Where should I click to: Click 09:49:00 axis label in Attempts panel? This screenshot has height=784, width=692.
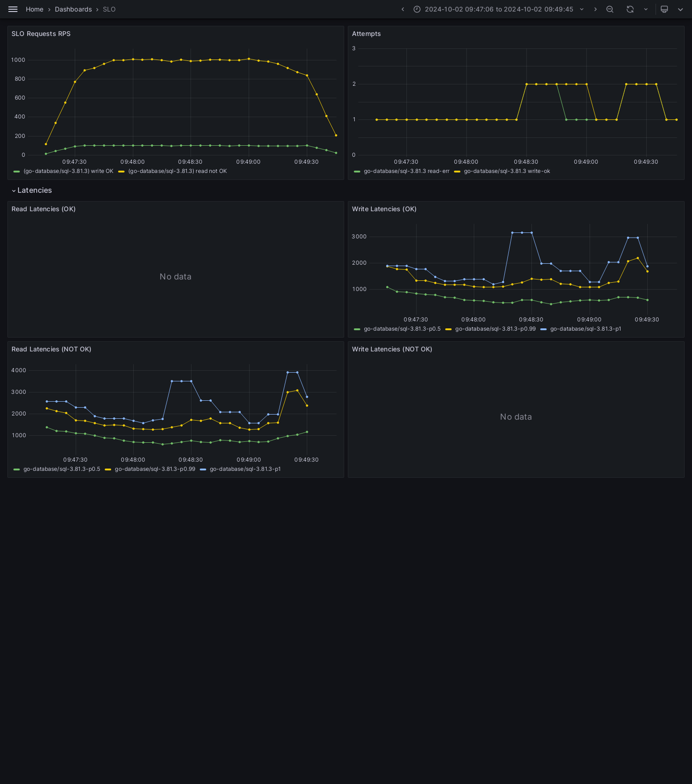(586, 162)
